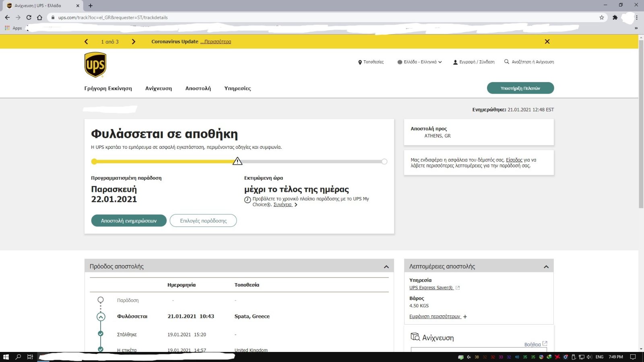Click the Παράδοση empty status circle

coord(101,300)
